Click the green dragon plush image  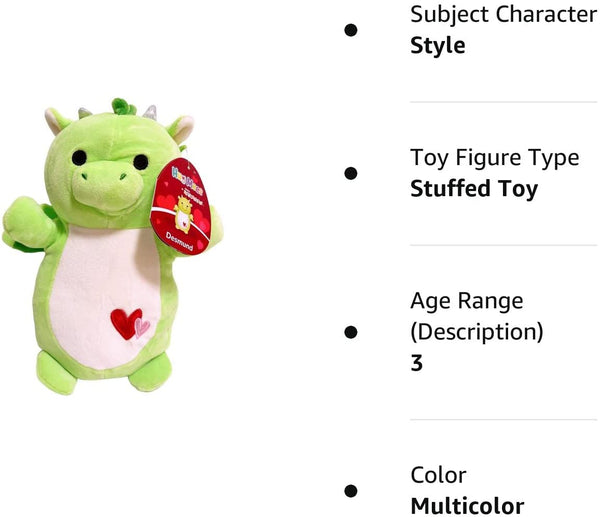tap(112, 247)
